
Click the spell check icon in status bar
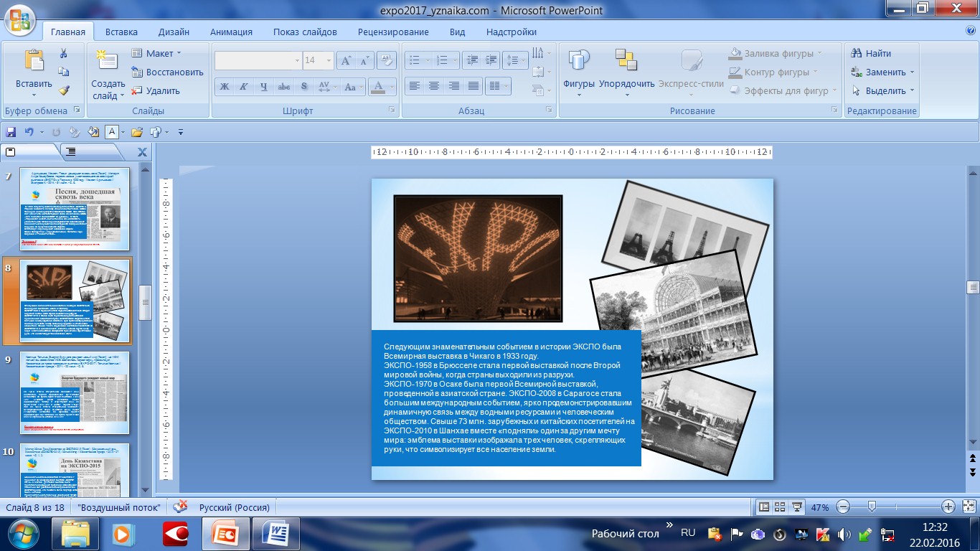pos(180,507)
